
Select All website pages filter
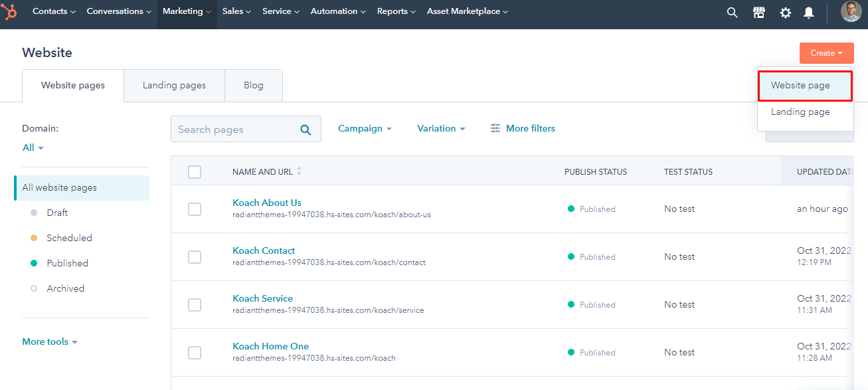[82, 188]
